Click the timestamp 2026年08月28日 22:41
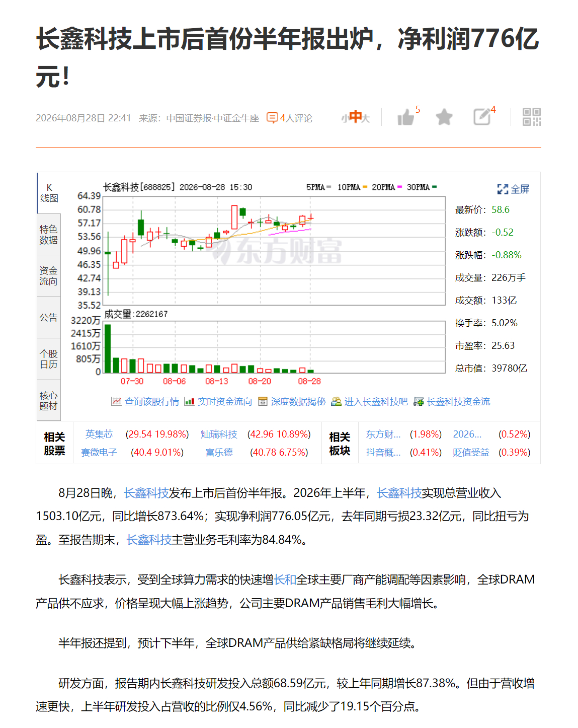Image resolution: width=578 pixels, height=728 pixels. pos(84,118)
